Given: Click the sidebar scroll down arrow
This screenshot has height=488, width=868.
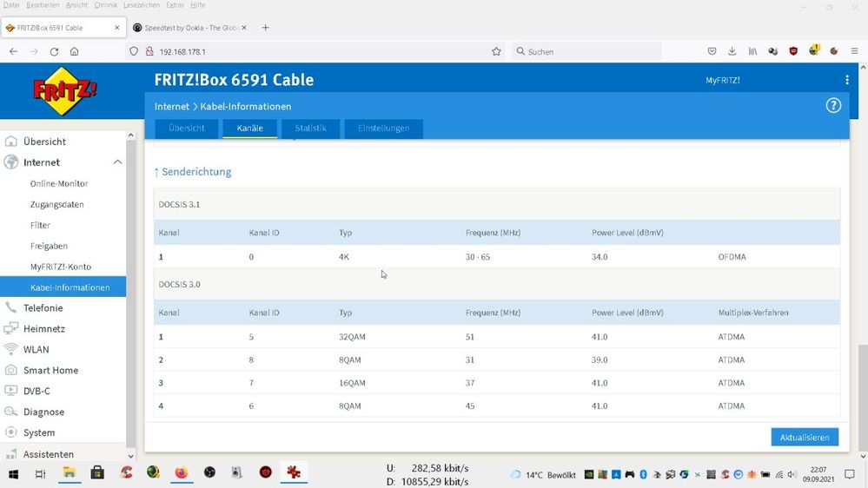Looking at the screenshot, I should tap(130, 457).
